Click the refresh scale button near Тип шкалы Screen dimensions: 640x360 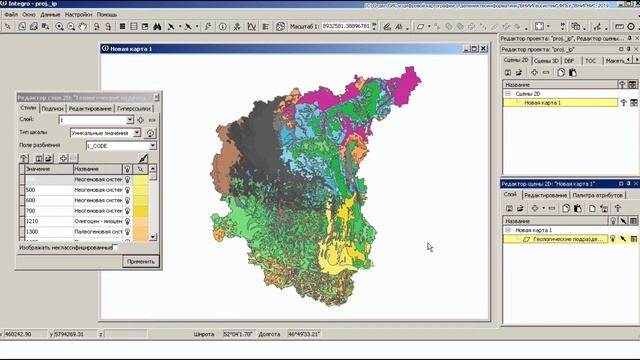(150, 133)
